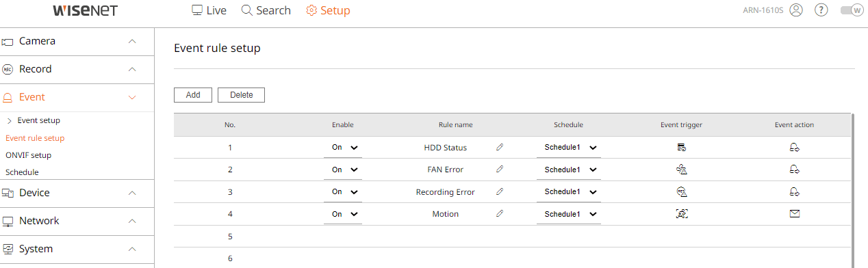The image size is (868, 268).
Task: Edit the HDD Status rule name pencil
Action: tap(500, 147)
